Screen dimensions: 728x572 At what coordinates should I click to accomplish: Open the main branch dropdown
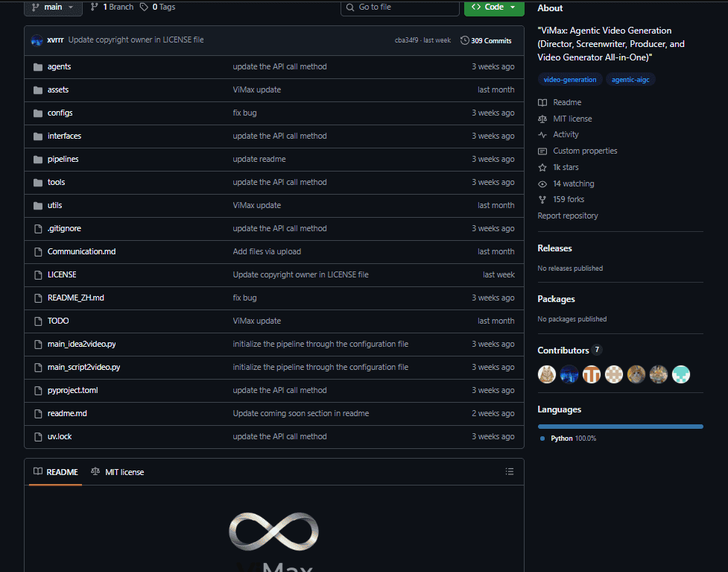(53, 7)
